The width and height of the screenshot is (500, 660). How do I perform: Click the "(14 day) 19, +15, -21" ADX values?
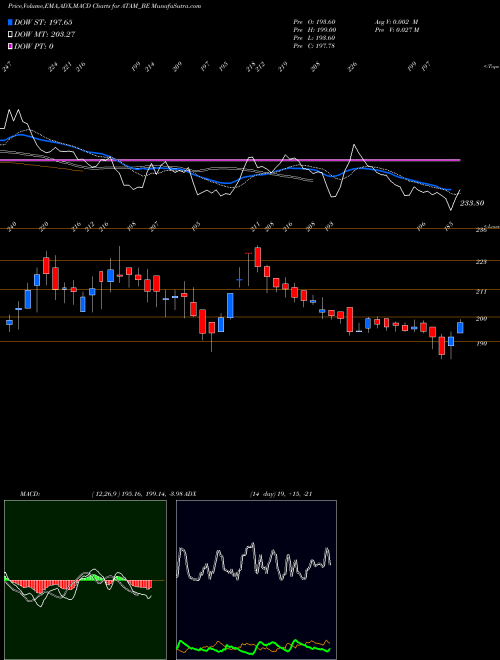[x=281, y=494]
